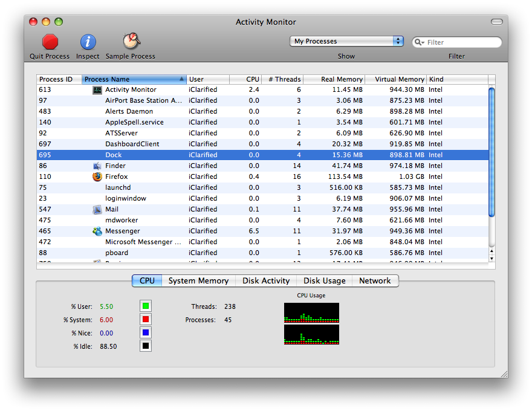
Task: Click the green % User color swatch
Action: 146,306
